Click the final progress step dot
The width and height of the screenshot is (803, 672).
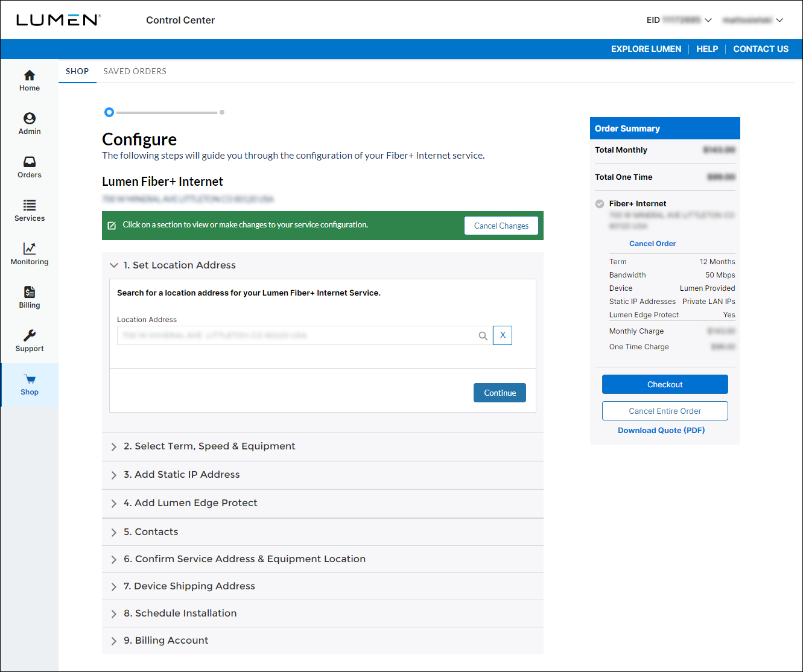pyautogui.click(x=222, y=112)
